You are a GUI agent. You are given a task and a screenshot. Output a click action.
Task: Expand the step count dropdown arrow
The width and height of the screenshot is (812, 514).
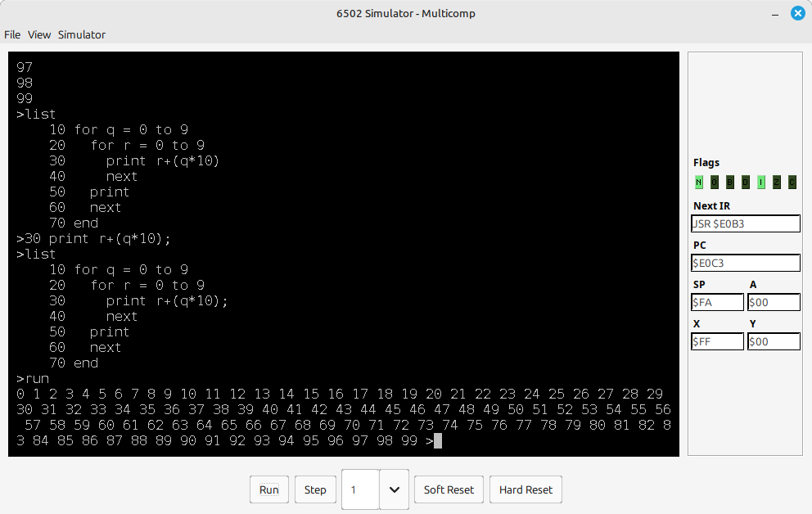coord(394,489)
